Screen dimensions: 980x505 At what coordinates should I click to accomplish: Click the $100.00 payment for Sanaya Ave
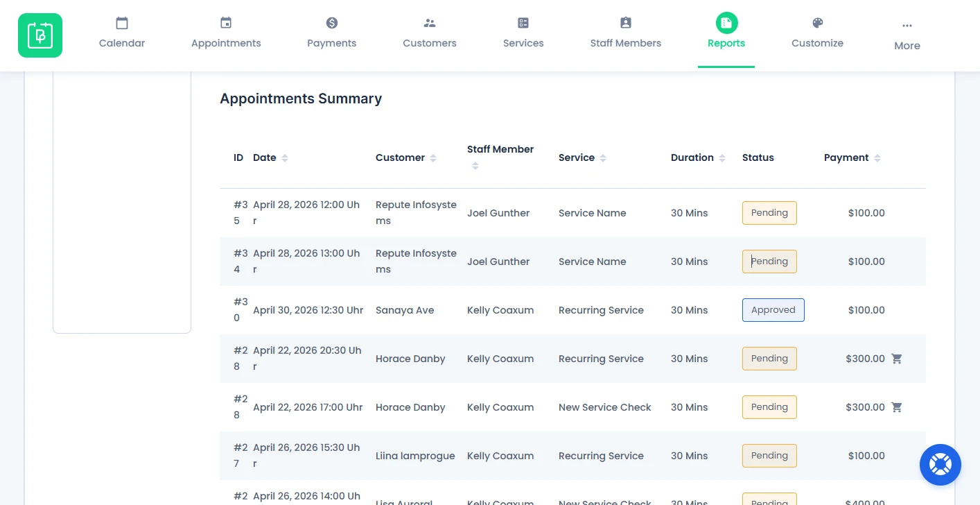point(866,310)
